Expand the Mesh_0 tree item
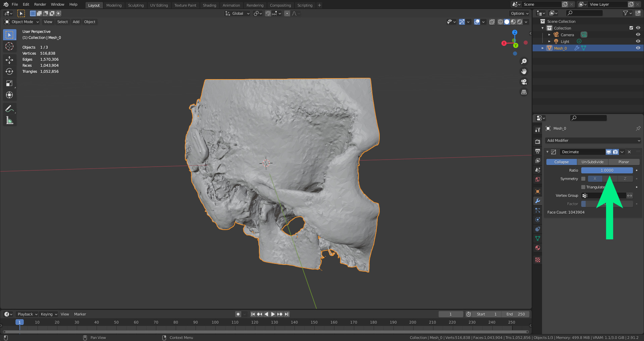644x341 pixels. (542, 48)
